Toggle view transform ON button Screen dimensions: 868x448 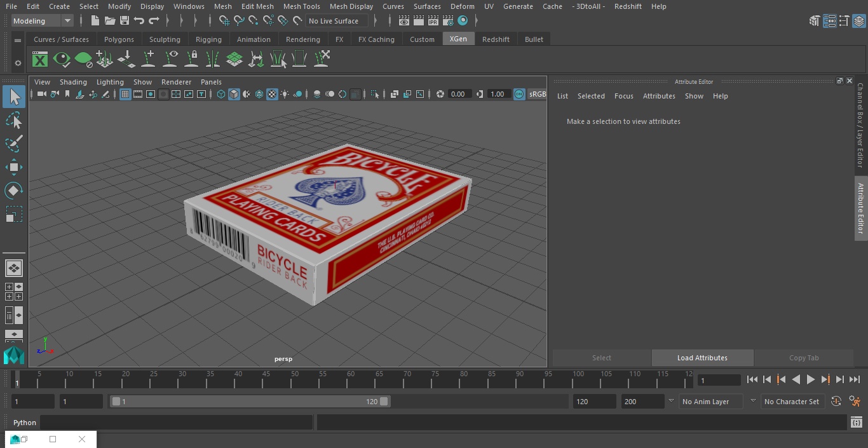click(519, 94)
